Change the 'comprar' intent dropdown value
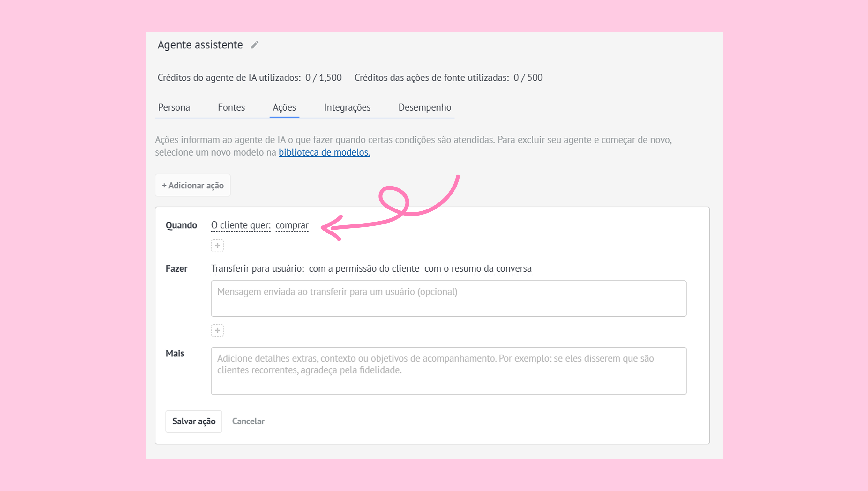The width and height of the screenshot is (868, 491). (x=292, y=225)
